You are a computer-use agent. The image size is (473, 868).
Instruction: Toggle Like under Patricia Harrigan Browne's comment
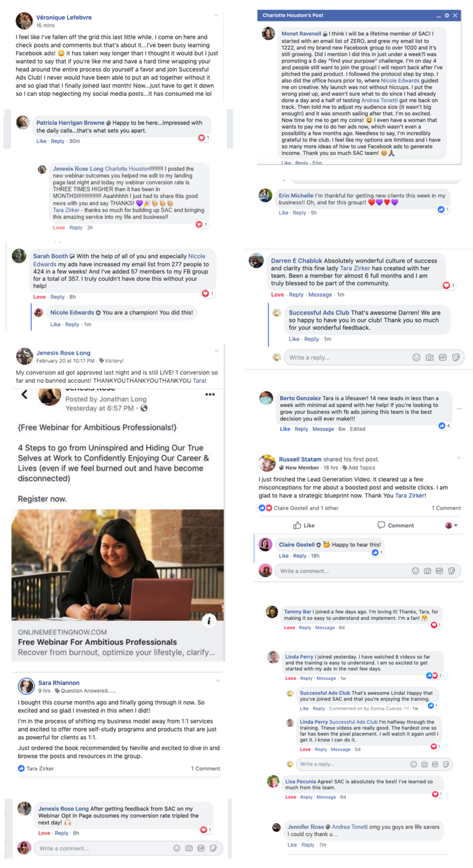pyautogui.click(x=42, y=141)
